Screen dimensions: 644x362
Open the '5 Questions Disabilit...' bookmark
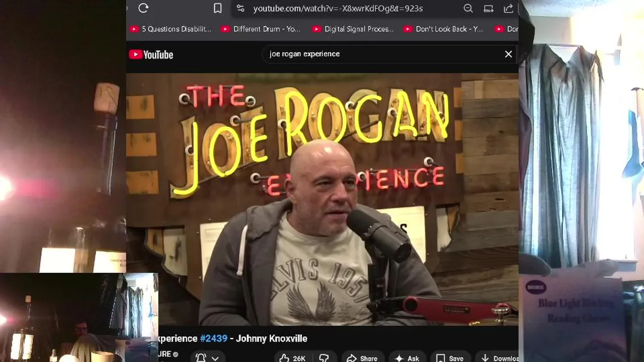pos(171,29)
